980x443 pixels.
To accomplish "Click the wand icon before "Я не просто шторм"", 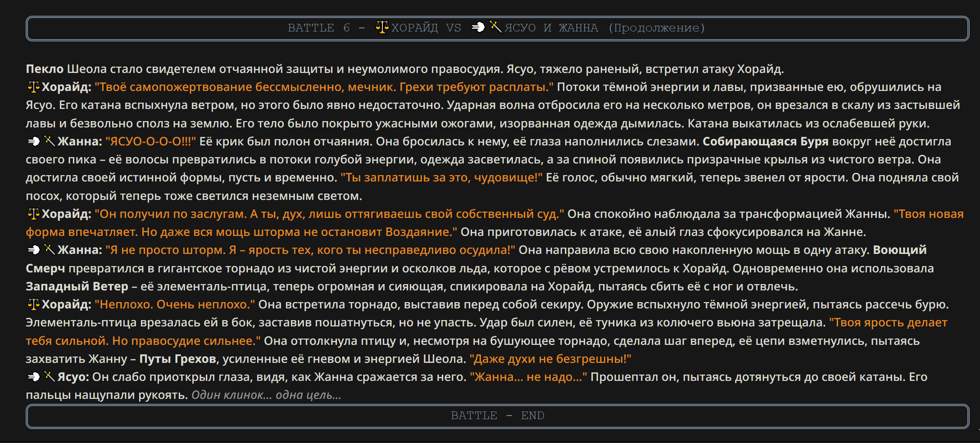I will point(50,249).
